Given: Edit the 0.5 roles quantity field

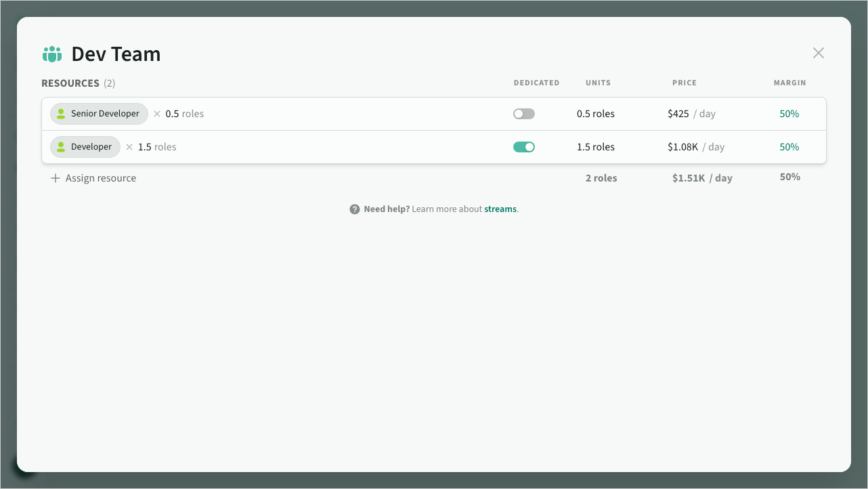Looking at the screenshot, I should [184, 114].
